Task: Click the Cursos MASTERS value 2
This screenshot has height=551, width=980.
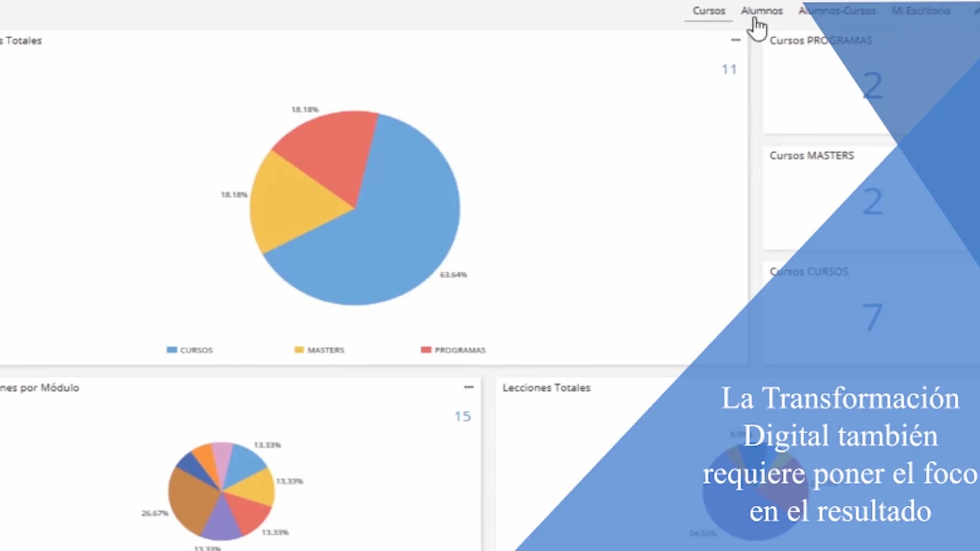Action: click(872, 202)
